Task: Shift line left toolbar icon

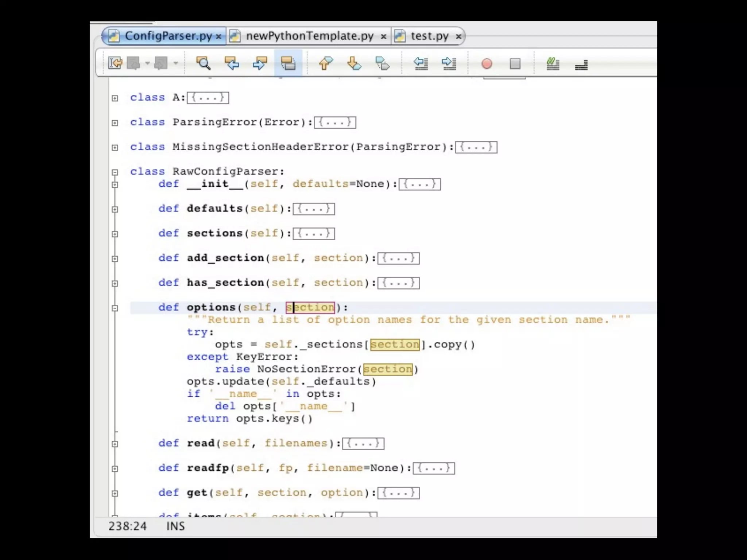Action: [x=421, y=63]
